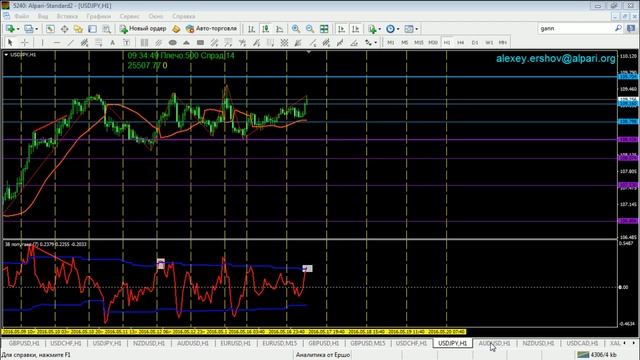Open the Справка menu
The width and height of the screenshot is (640, 360).
click(x=184, y=16)
